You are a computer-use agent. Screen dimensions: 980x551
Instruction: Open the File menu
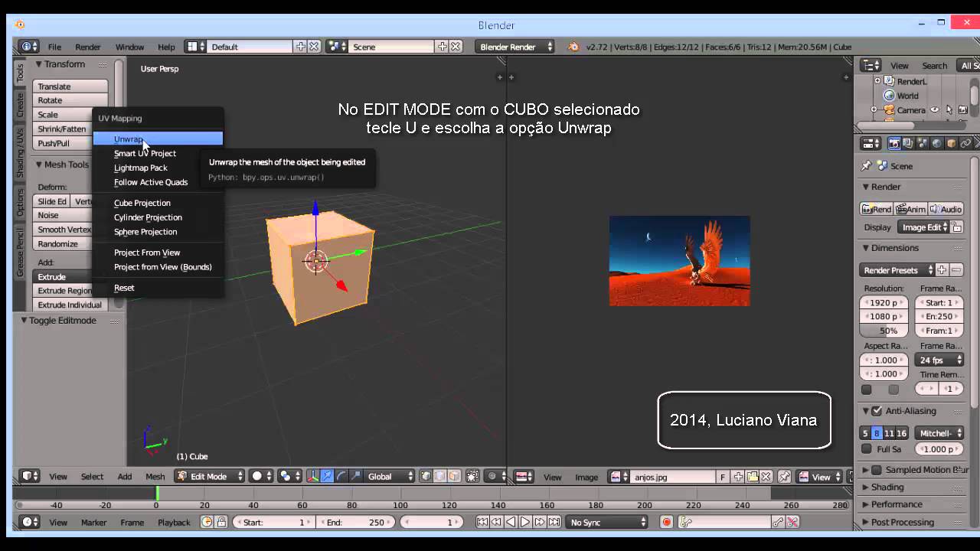[55, 47]
